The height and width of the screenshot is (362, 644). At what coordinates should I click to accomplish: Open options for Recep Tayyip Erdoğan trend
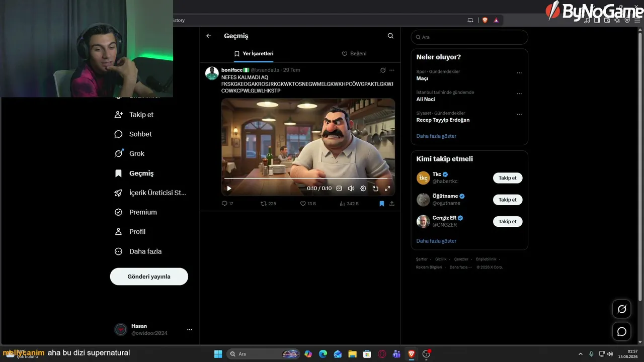coord(519,115)
